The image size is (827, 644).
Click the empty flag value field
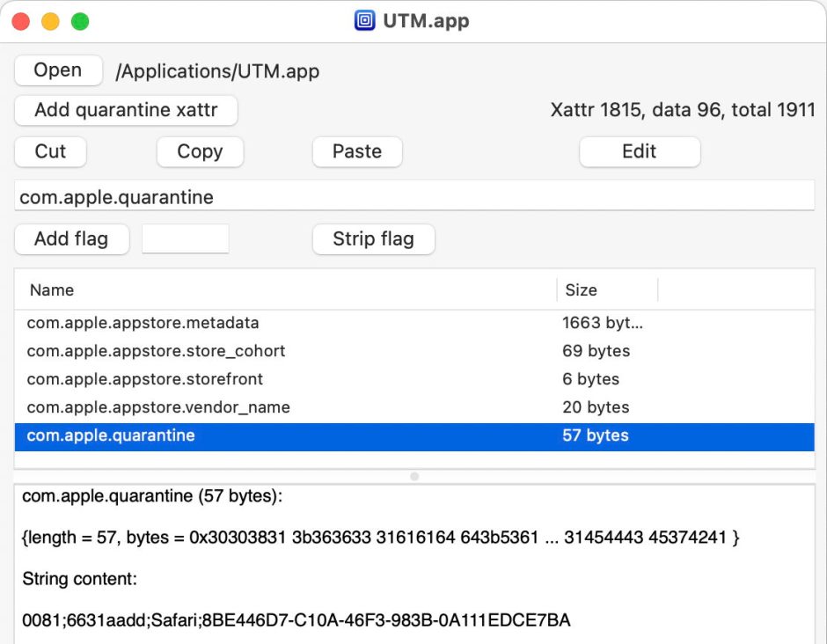coord(185,238)
